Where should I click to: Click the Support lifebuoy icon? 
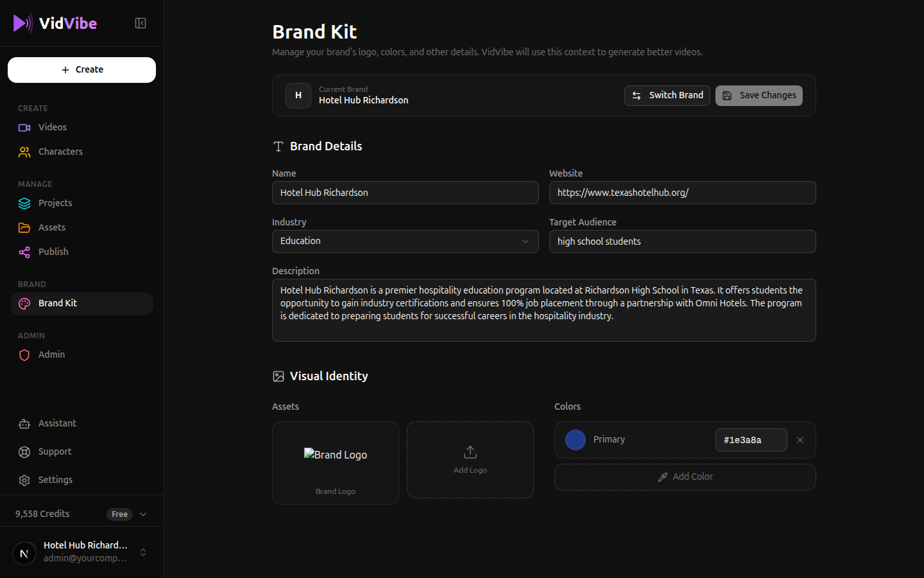point(24,452)
